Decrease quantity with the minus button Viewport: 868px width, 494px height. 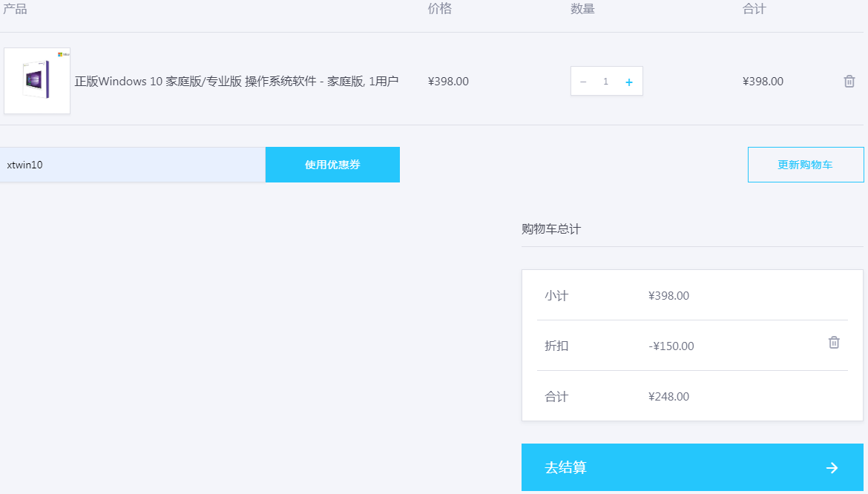(583, 82)
